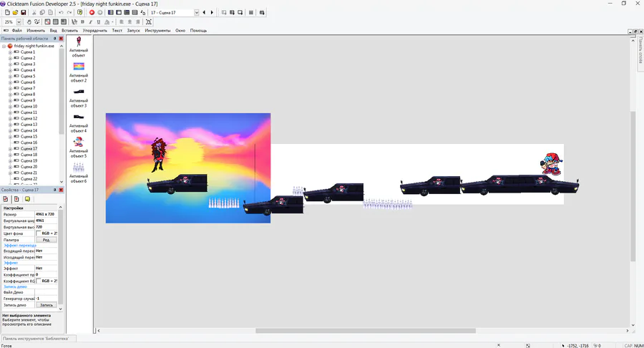The height and width of the screenshot is (348, 644).
Task: Open the Изменить menu
Action: click(36, 30)
